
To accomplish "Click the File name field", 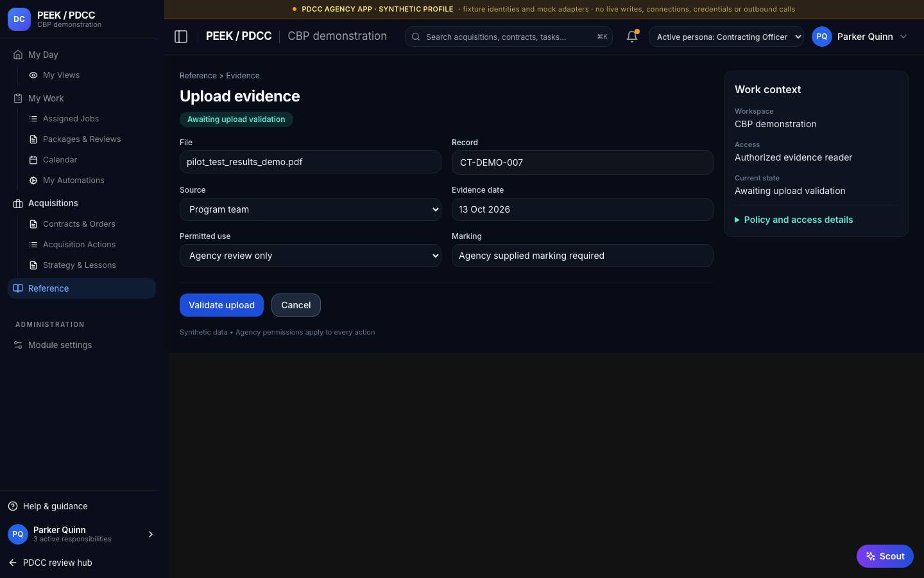I will [311, 162].
